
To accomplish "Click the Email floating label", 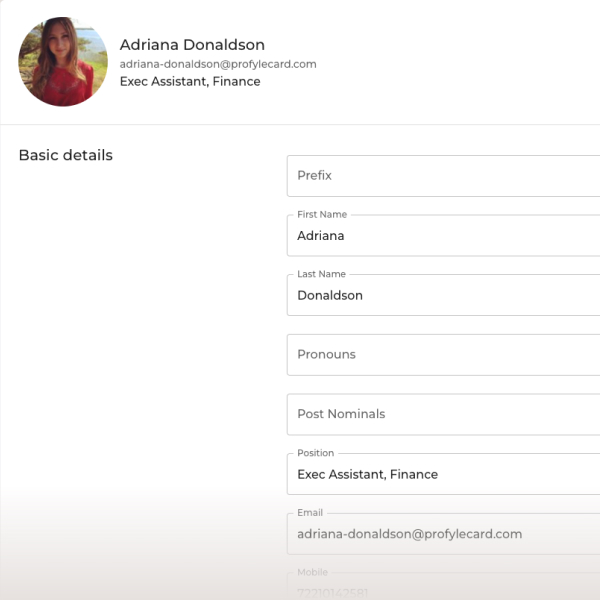I will pyautogui.click(x=310, y=513).
